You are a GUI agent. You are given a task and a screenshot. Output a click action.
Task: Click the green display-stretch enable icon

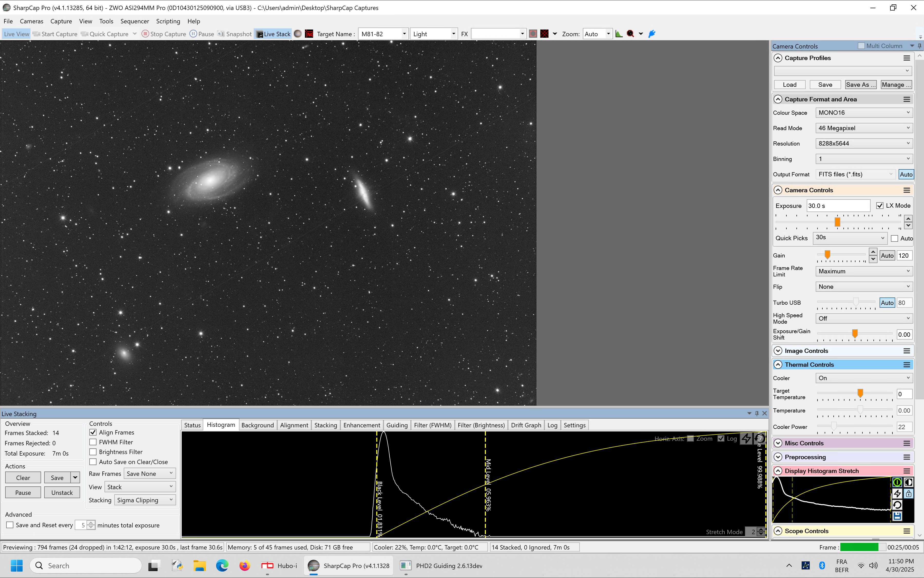[897, 483]
